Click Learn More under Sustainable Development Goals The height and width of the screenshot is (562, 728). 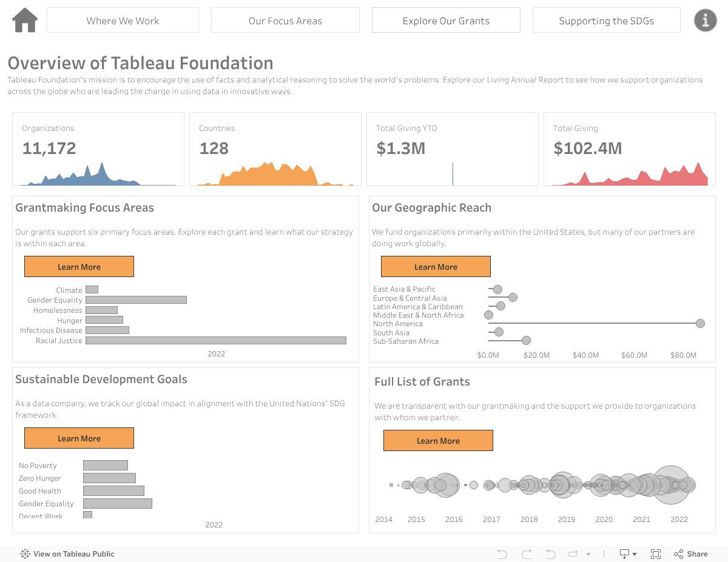click(79, 438)
